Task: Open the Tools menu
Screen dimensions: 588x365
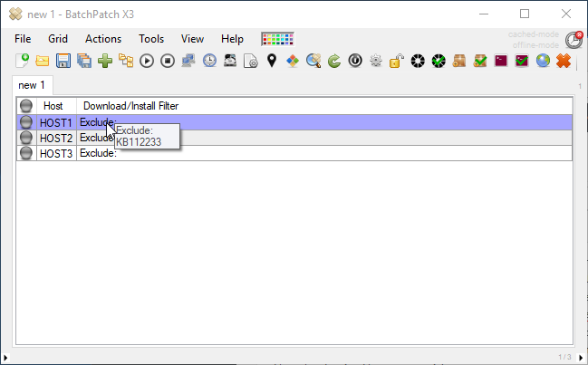Action: [151, 39]
